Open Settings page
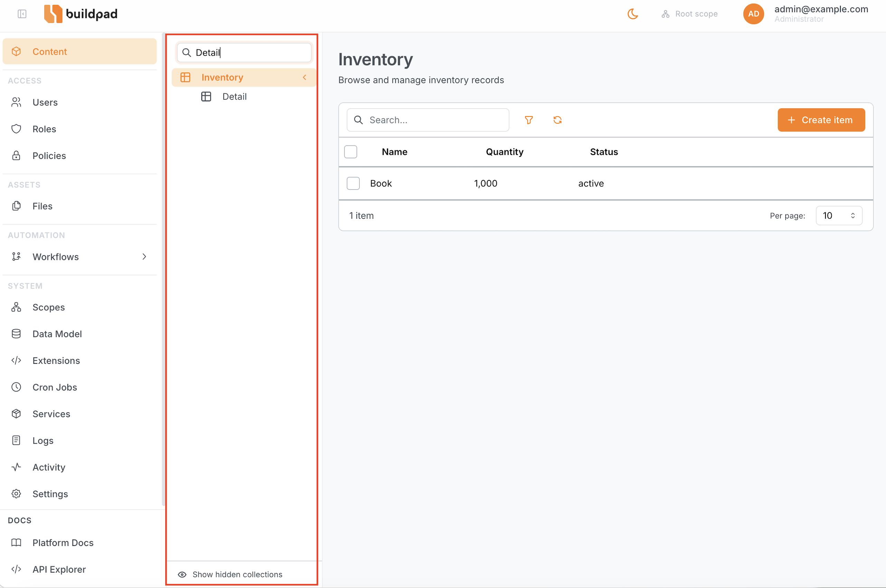Image resolution: width=886 pixels, height=588 pixels. pyautogui.click(x=79, y=494)
